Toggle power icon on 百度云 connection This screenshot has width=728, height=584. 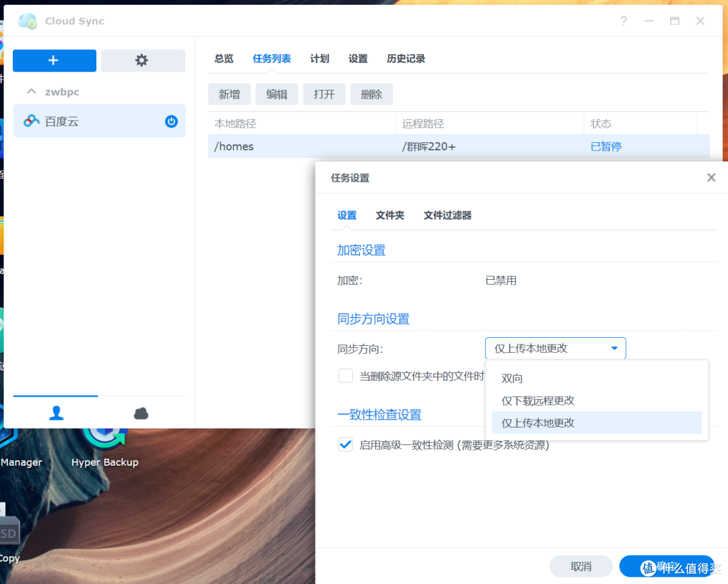(x=171, y=121)
